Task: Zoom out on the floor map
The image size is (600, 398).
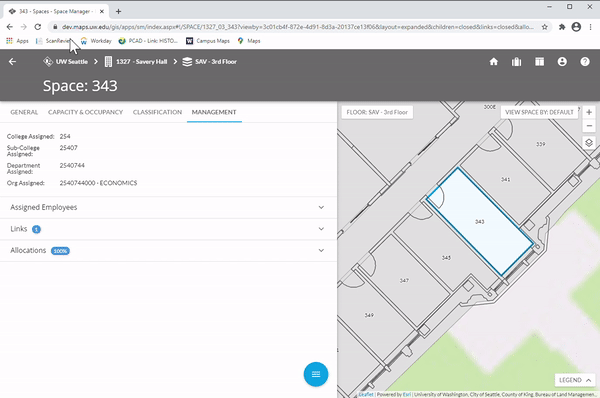Action: (x=589, y=126)
